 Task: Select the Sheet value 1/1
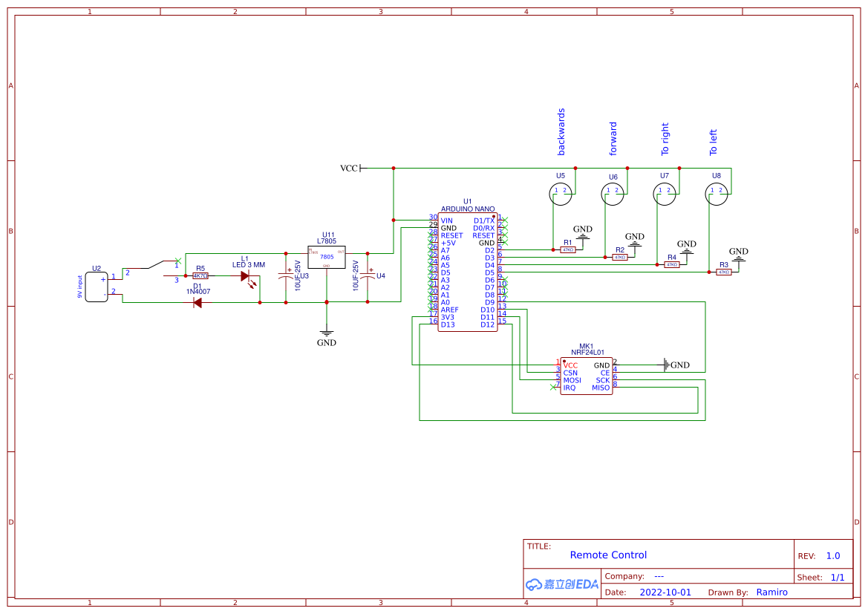pyautogui.click(x=838, y=578)
